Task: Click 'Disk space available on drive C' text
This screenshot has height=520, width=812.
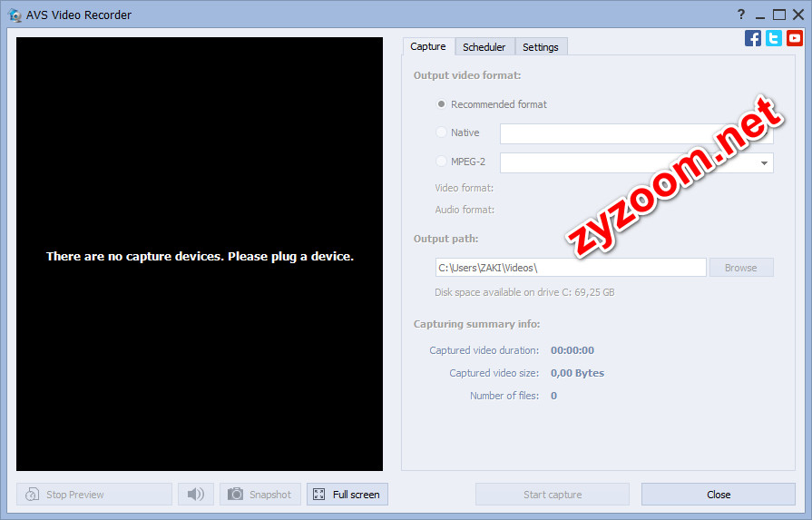Action: coord(524,292)
